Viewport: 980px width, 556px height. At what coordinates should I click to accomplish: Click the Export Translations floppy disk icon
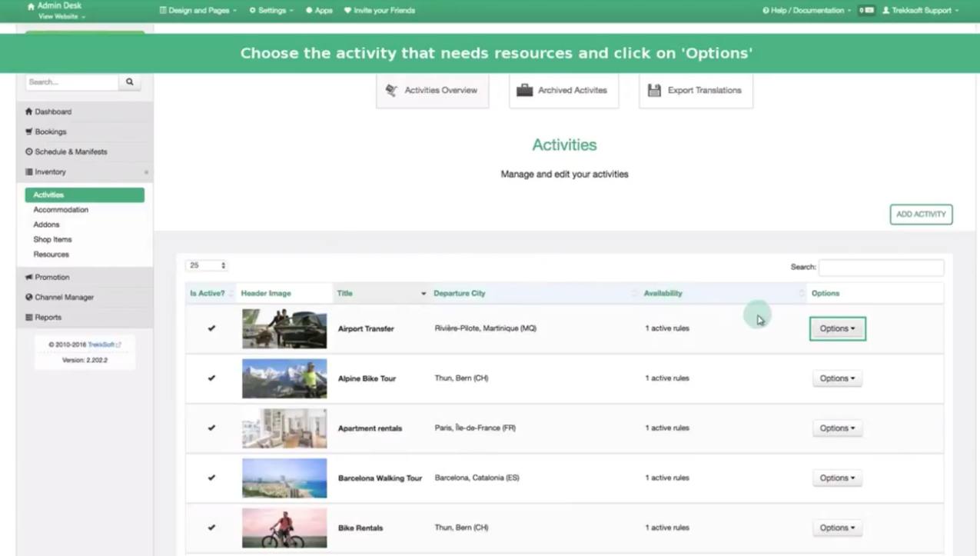coord(654,90)
